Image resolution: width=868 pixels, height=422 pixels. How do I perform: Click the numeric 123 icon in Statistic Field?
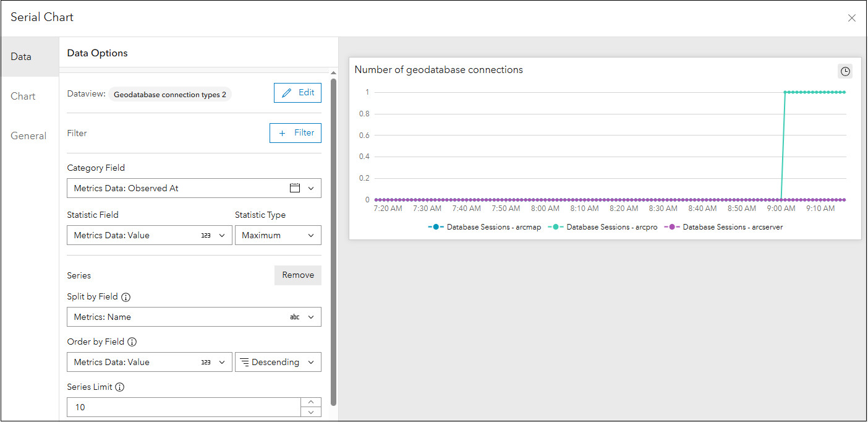[x=207, y=235]
